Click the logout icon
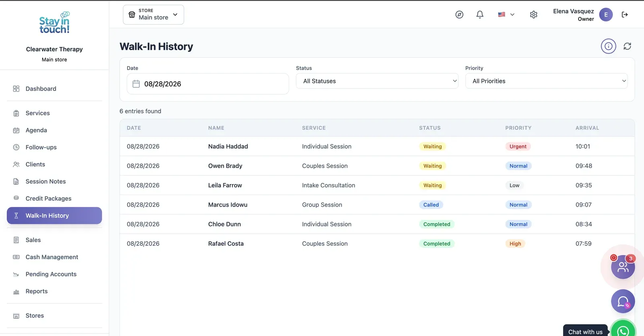This screenshot has height=336, width=644. [625, 15]
